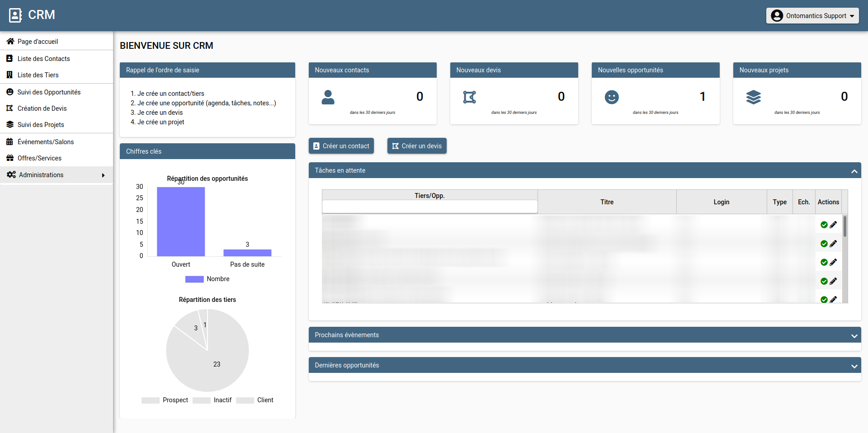Click the Ech. column header

pyautogui.click(x=804, y=202)
